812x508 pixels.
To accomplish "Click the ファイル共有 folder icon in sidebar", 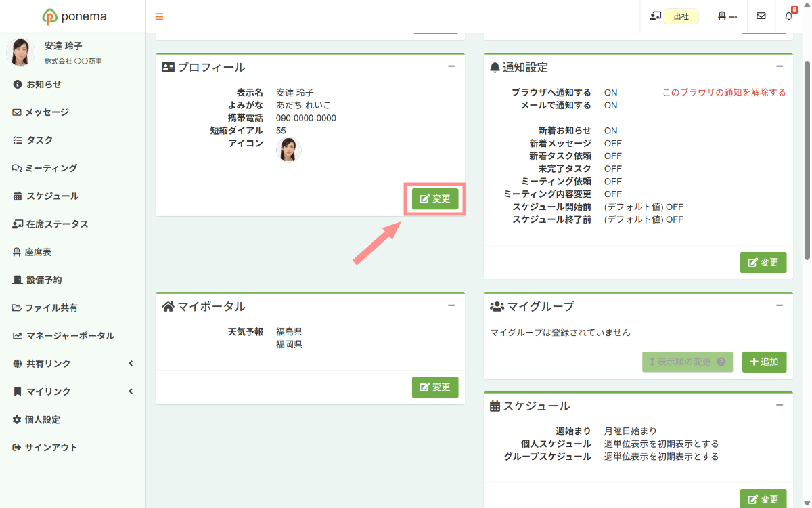I will coord(18,308).
